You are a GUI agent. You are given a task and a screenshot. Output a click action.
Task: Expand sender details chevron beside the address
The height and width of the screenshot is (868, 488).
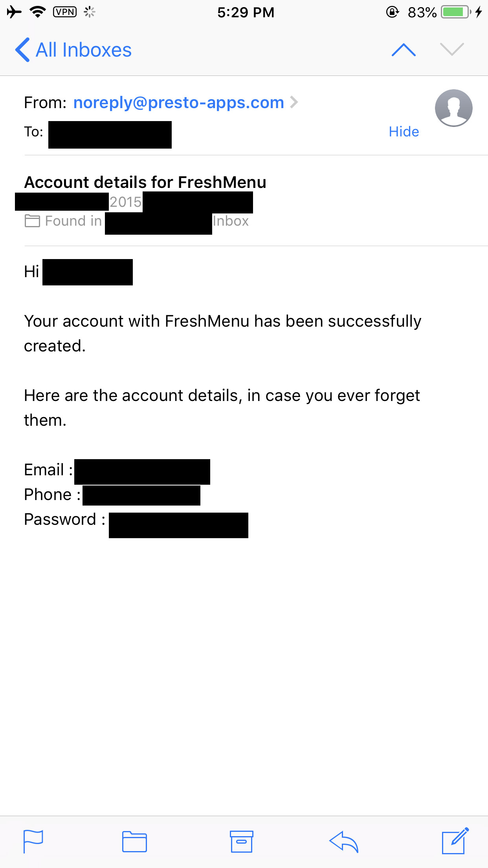tap(294, 103)
